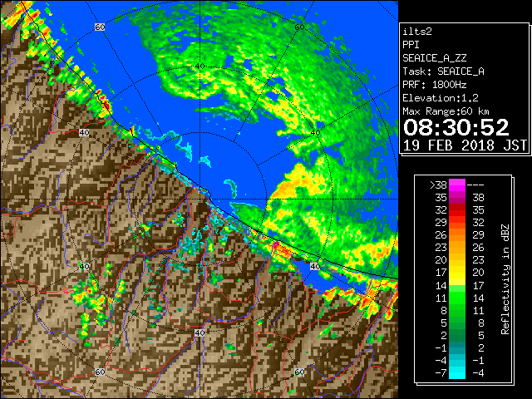Click the southeast '60' range ring label
This screenshot has width=532, height=399.
click(299, 372)
